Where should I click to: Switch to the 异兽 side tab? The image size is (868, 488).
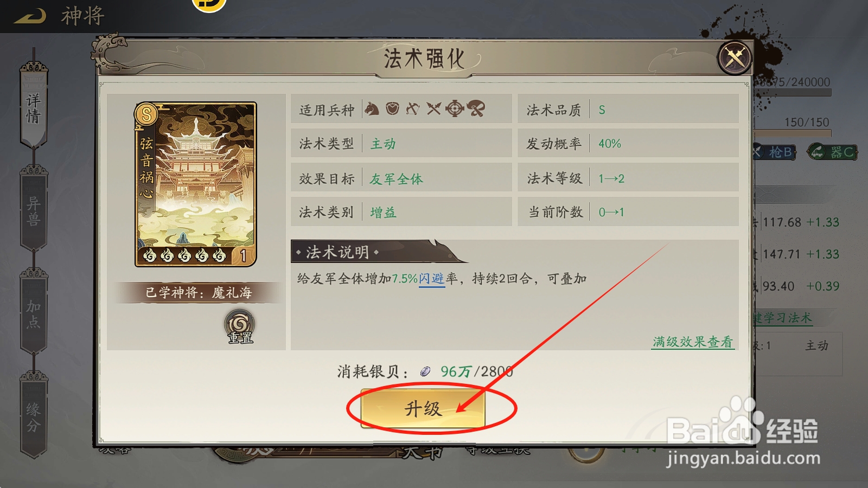click(x=34, y=210)
